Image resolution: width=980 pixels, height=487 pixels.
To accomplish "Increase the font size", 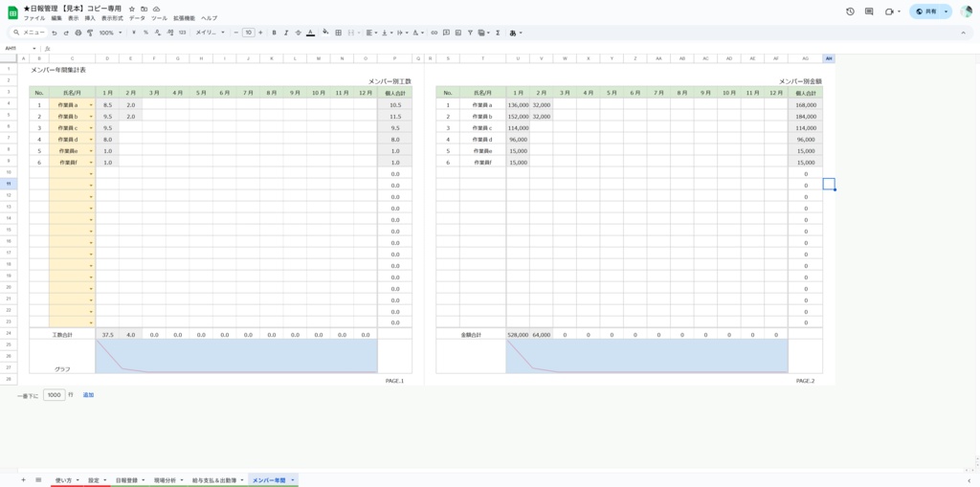I will click(260, 33).
